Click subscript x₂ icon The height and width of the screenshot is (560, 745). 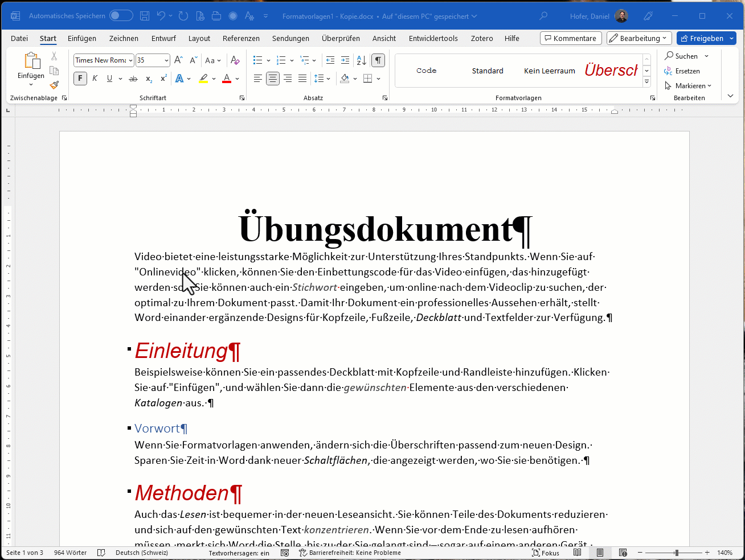point(149,79)
